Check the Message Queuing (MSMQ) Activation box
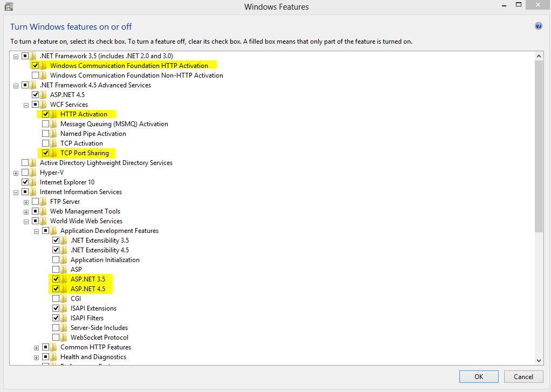Image resolution: width=551 pixels, height=392 pixels. tap(46, 124)
